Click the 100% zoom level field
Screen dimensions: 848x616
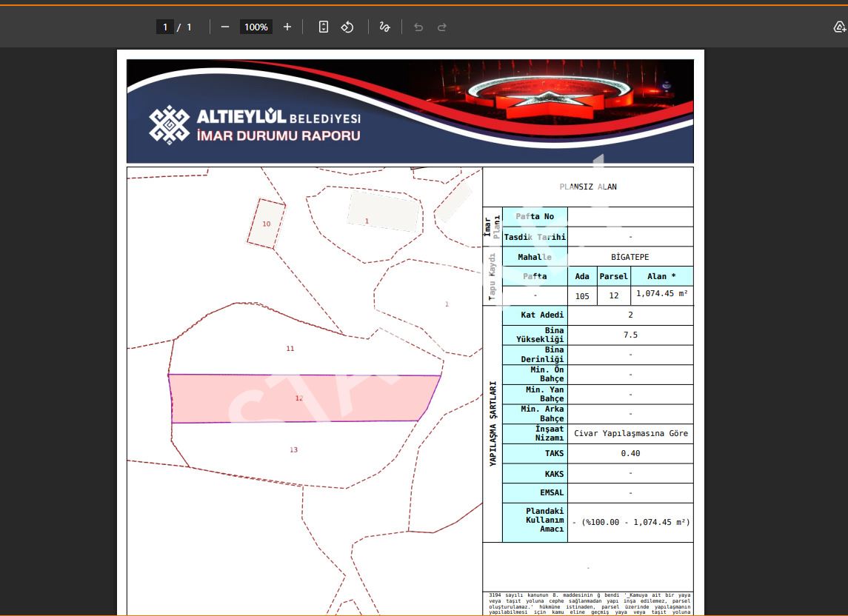tap(256, 27)
